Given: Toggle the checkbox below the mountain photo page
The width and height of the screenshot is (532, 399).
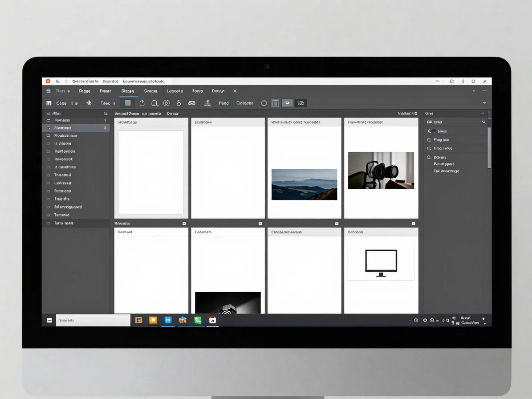Looking at the screenshot, I should [337, 224].
